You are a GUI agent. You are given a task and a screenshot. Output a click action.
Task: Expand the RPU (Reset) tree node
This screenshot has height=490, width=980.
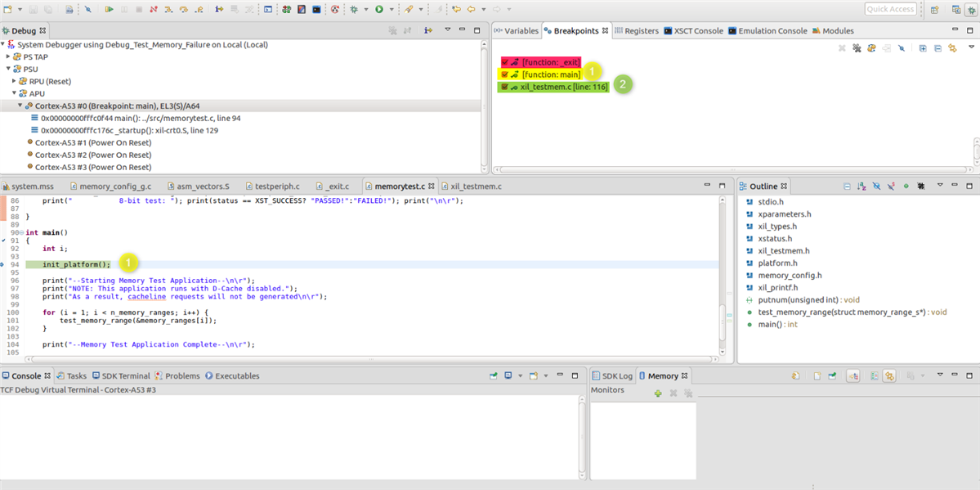pos(14,82)
